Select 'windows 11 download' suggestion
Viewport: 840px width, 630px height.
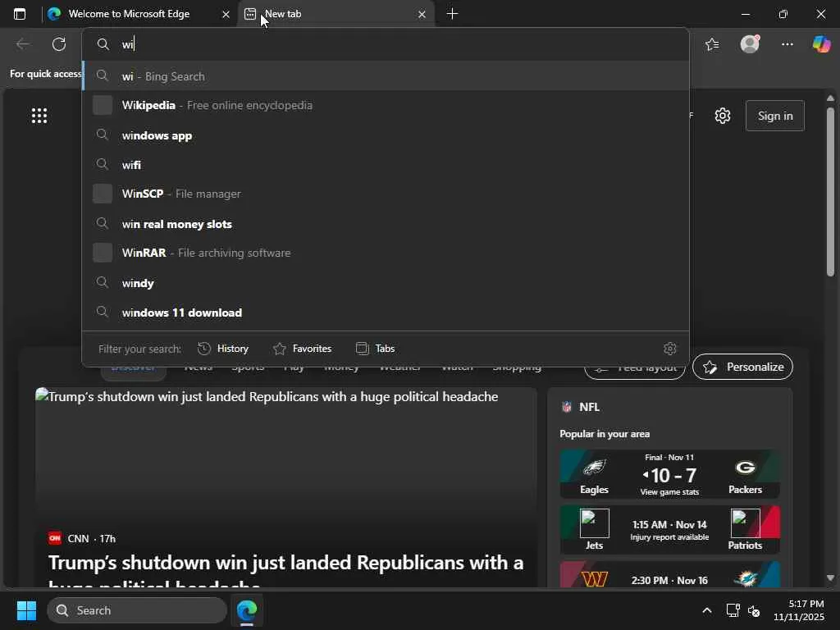(386, 312)
